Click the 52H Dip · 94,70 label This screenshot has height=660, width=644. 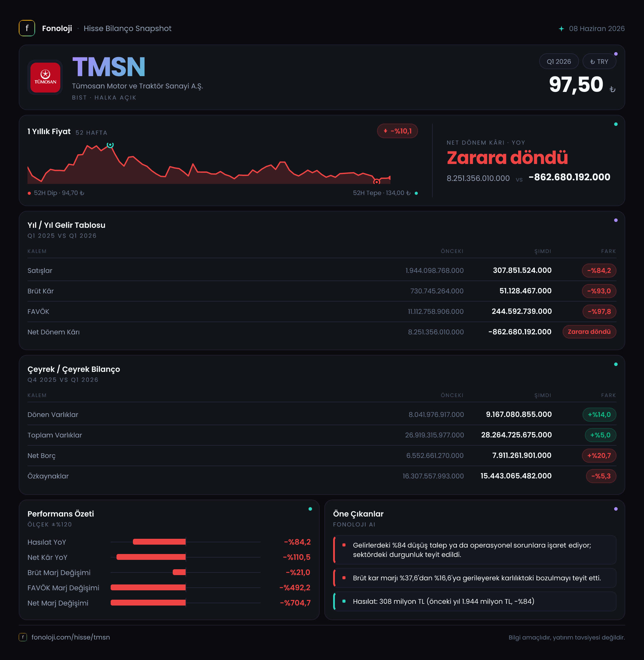59,193
